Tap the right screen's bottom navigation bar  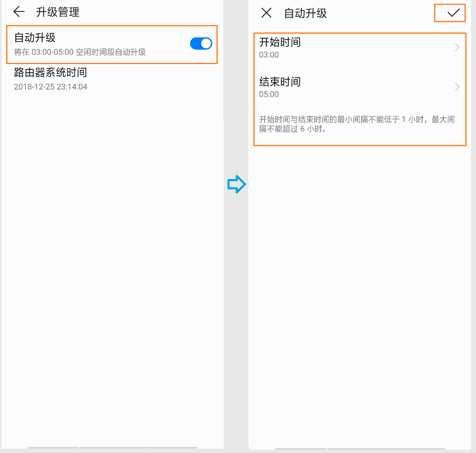click(360, 448)
